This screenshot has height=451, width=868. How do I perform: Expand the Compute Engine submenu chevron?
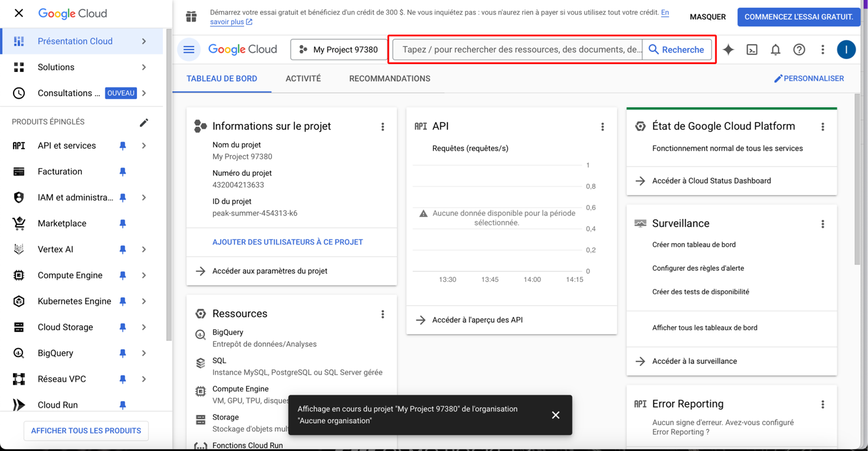pos(144,276)
